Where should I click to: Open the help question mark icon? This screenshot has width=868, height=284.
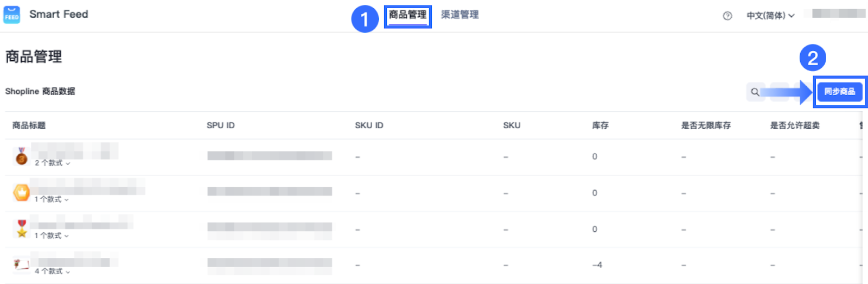point(727,16)
